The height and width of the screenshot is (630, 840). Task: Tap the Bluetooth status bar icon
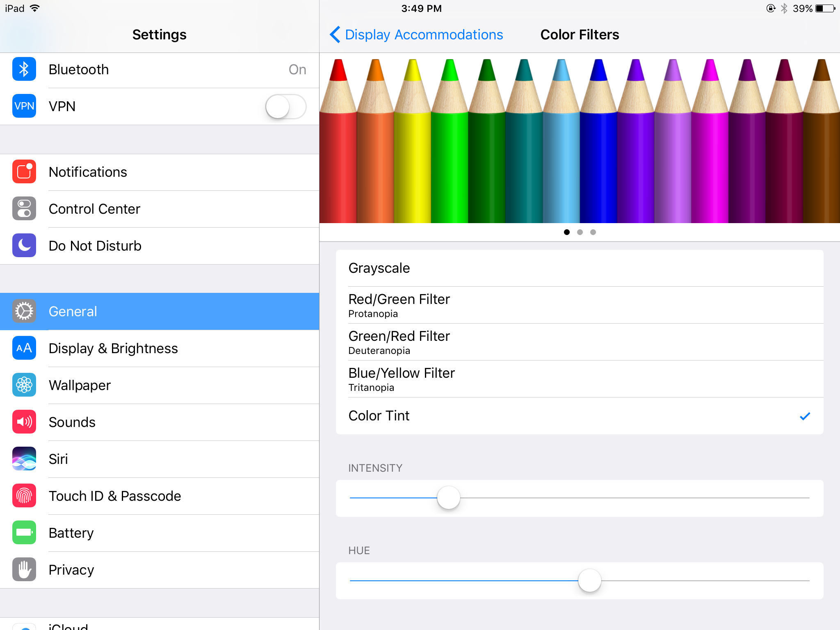coord(784,8)
